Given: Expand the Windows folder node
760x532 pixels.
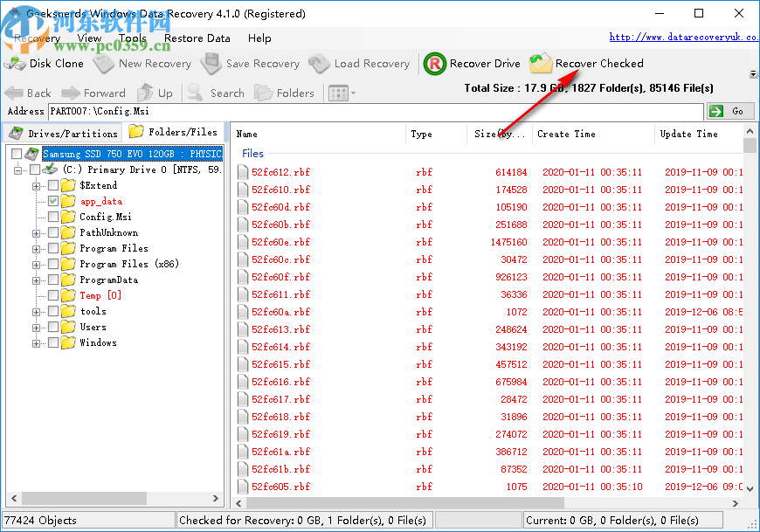Looking at the screenshot, I should coord(35,342).
